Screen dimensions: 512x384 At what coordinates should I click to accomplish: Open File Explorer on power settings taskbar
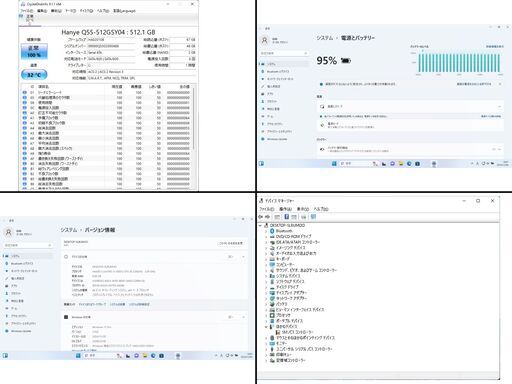pos(401,164)
